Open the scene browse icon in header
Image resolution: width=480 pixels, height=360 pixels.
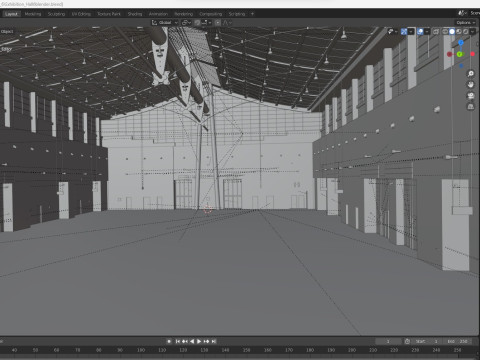pos(461,13)
